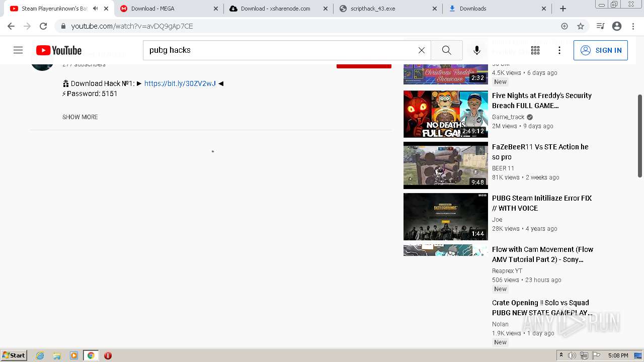
Task: Close the Download - MEGA tab
Action: 215,9
